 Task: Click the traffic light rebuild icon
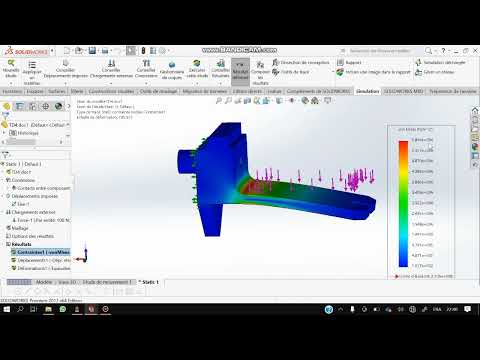coord(143,51)
